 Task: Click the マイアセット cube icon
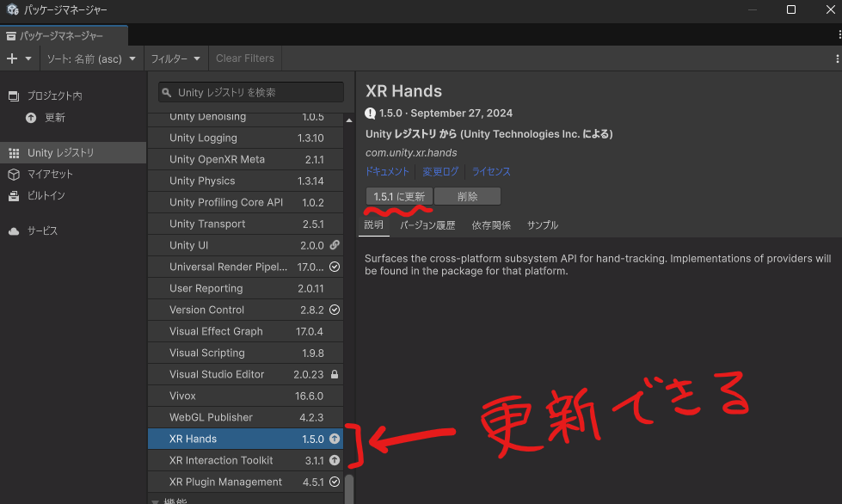[14, 175]
